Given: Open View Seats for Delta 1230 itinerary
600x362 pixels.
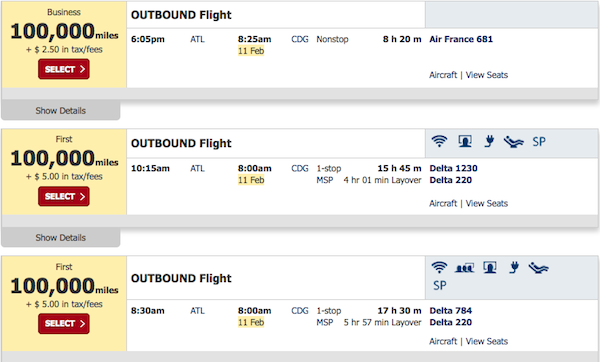Looking at the screenshot, I should click(x=487, y=204).
